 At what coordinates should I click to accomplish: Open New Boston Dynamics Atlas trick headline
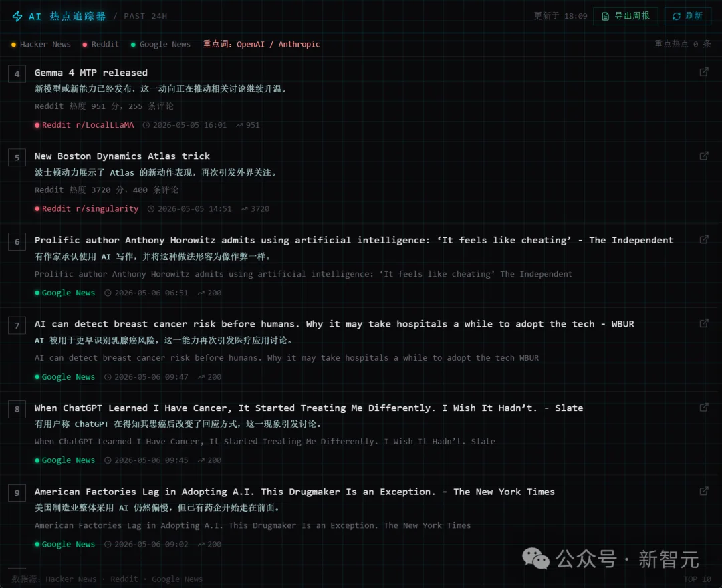122,156
